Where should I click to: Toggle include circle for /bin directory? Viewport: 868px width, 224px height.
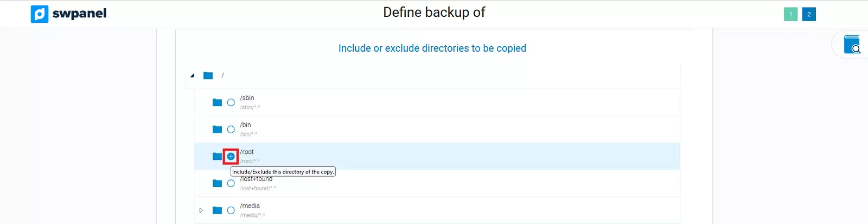(231, 129)
